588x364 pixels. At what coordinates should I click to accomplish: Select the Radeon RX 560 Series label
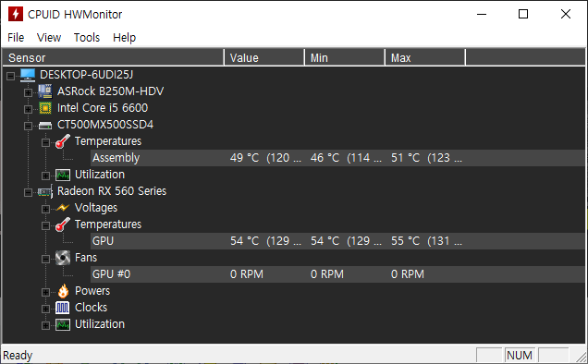point(112,191)
